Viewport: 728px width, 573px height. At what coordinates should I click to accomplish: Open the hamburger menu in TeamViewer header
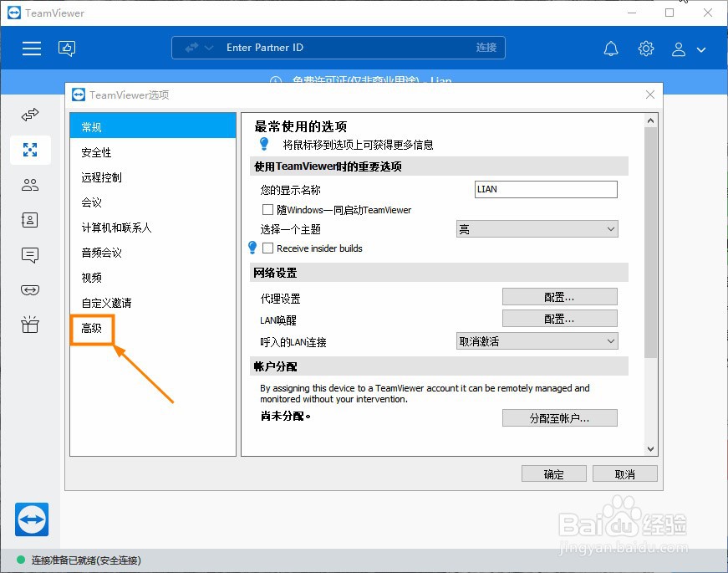[x=32, y=49]
